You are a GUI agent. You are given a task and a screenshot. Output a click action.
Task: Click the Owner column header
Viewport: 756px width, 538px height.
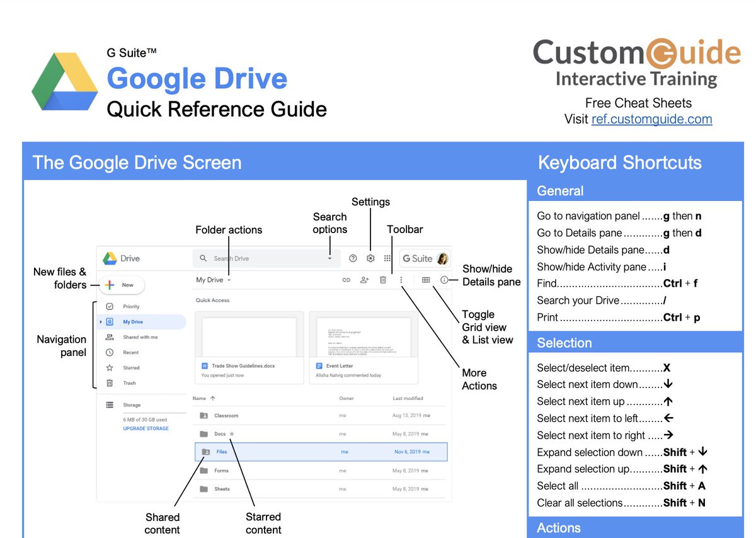pyautogui.click(x=346, y=398)
